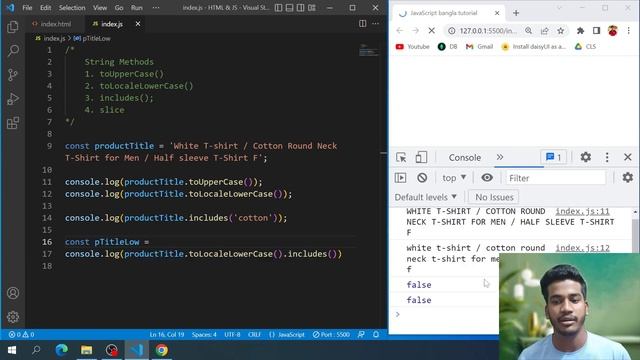Open Console settings gear
This screenshot has width=640, height=360.
coord(627,177)
